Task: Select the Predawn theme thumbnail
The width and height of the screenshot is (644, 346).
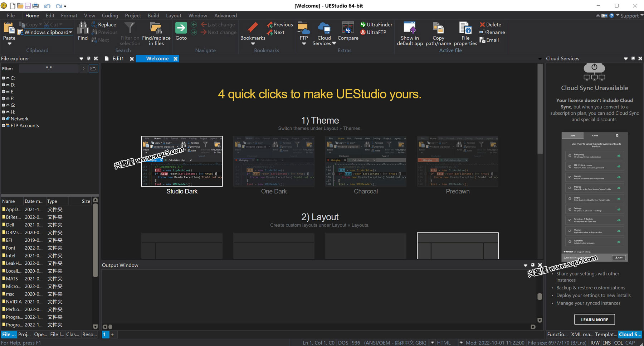Action: [x=458, y=161]
